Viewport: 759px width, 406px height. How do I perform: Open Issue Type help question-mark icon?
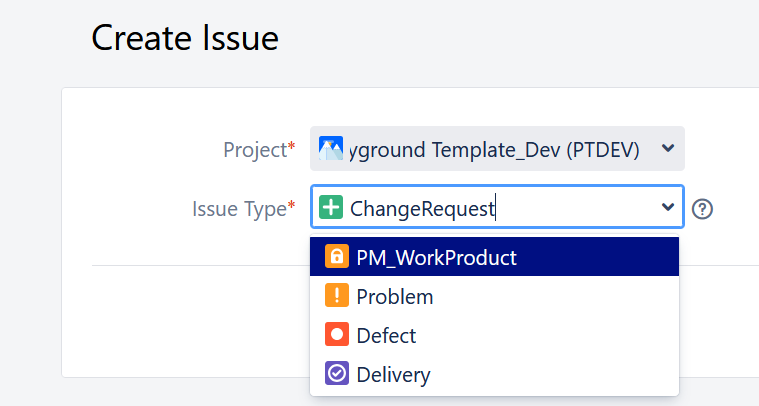pos(703,209)
